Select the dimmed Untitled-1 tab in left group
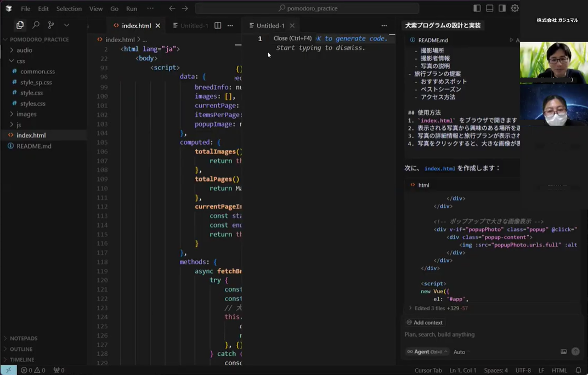Screen dimensions: 588x375 pos(191,26)
